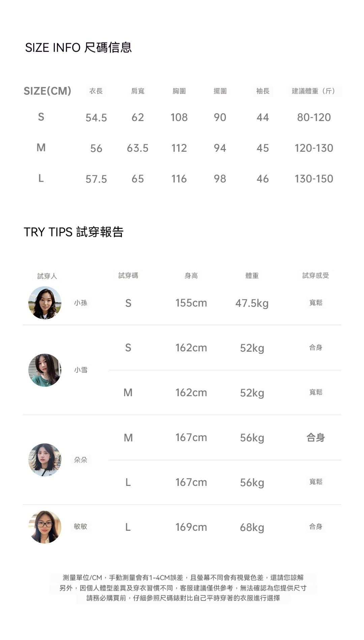
Task: Select the avatar photo next to 敏敏
Action: [x=45, y=527]
